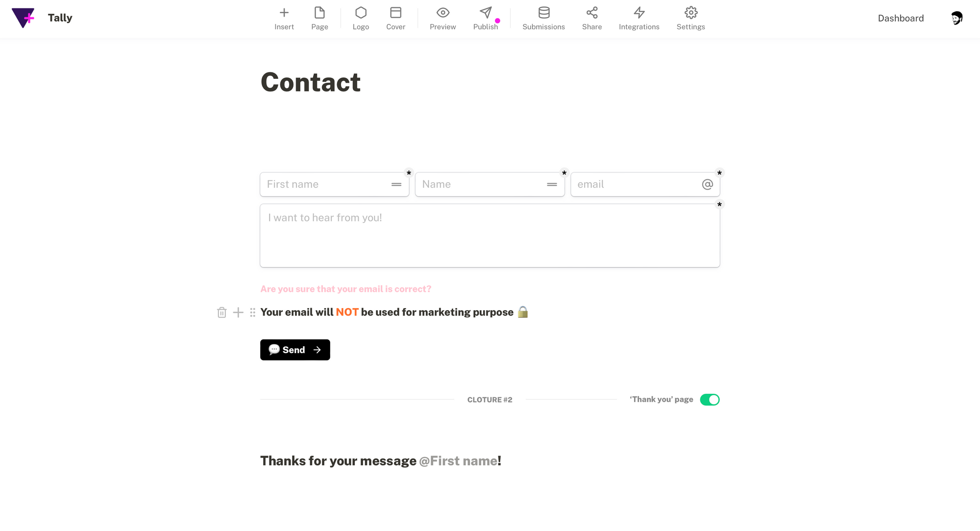The width and height of the screenshot is (980, 531).
Task: Open Integrations panel
Action: (x=639, y=19)
